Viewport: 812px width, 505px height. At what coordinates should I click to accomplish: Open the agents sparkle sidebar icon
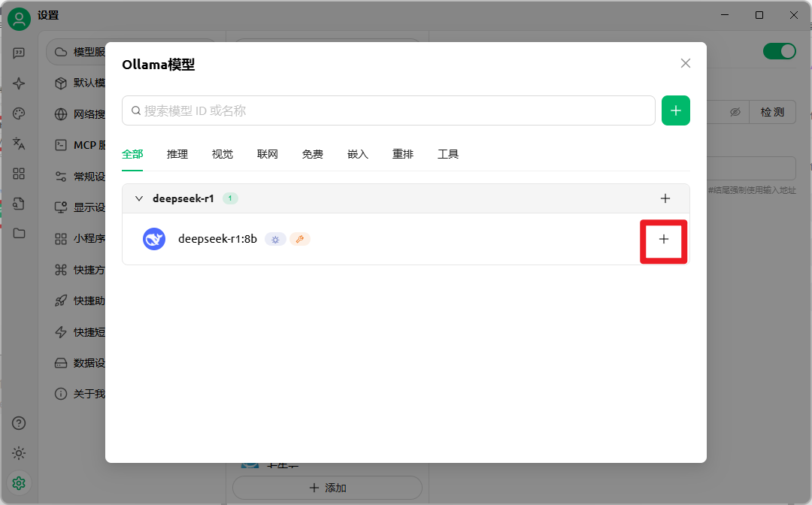pos(19,83)
